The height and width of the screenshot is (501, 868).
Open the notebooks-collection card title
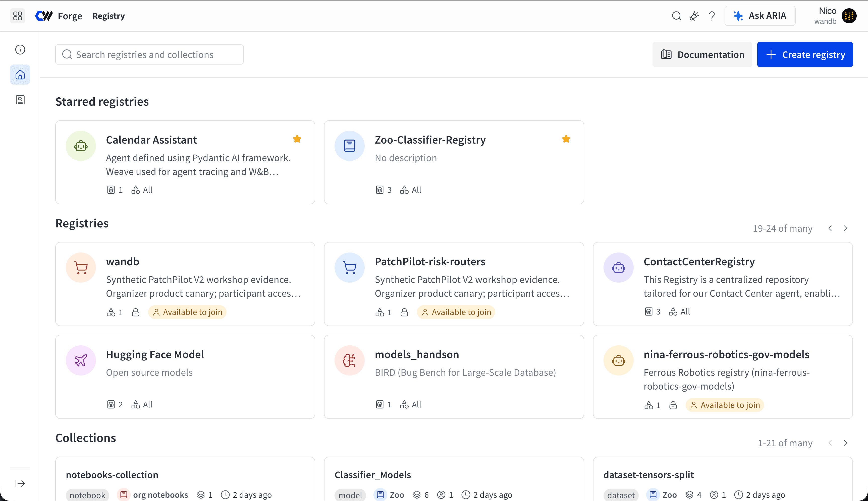(x=112, y=475)
